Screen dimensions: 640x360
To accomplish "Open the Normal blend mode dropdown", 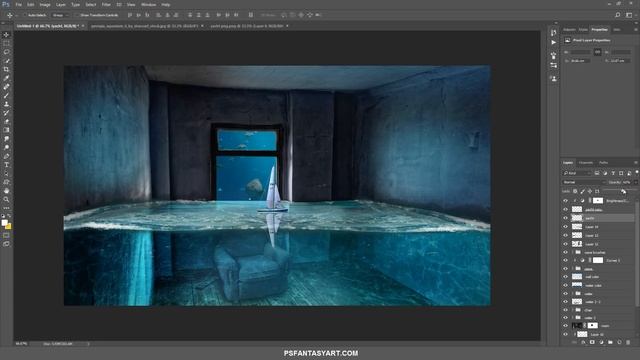I will coord(584,182).
